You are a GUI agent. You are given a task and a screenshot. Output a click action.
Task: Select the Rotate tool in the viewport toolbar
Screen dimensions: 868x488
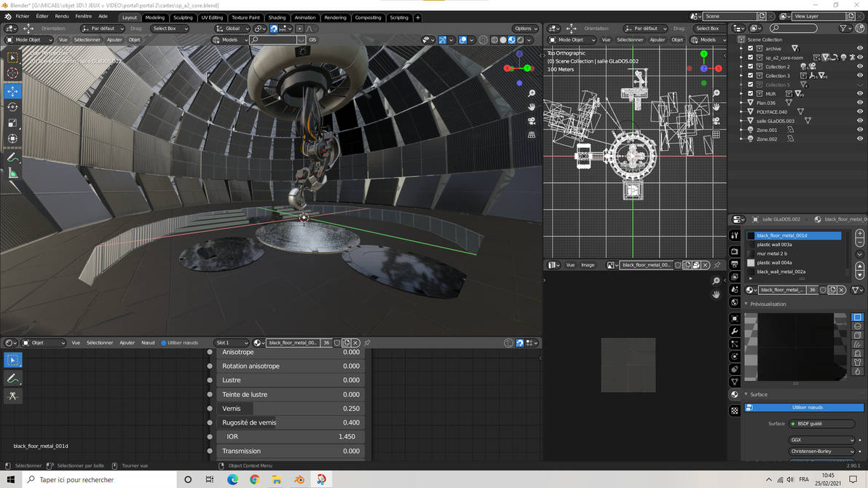click(12, 107)
